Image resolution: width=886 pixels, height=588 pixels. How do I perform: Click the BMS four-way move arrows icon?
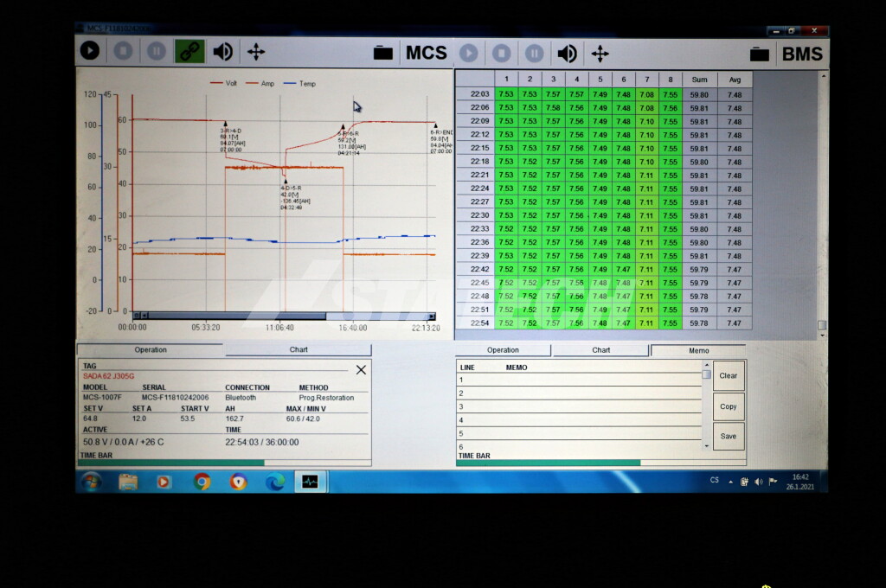[x=600, y=54]
